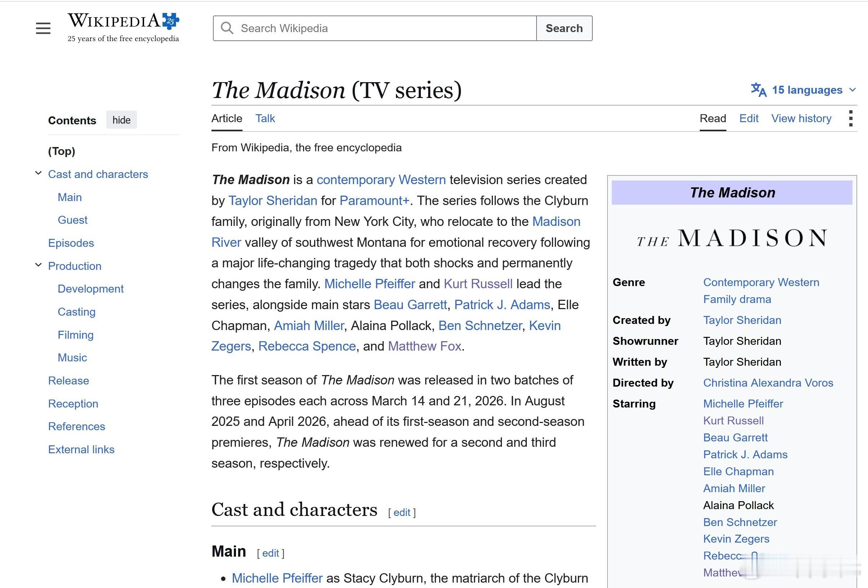
Task: Open Amiah Miller in infobox Starring list
Action: point(734,488)
